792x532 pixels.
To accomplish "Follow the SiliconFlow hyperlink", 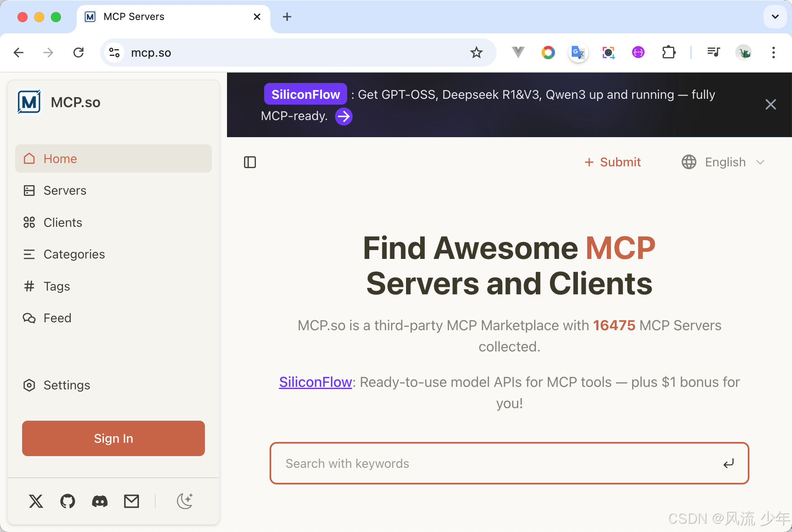I will point(315,382).
